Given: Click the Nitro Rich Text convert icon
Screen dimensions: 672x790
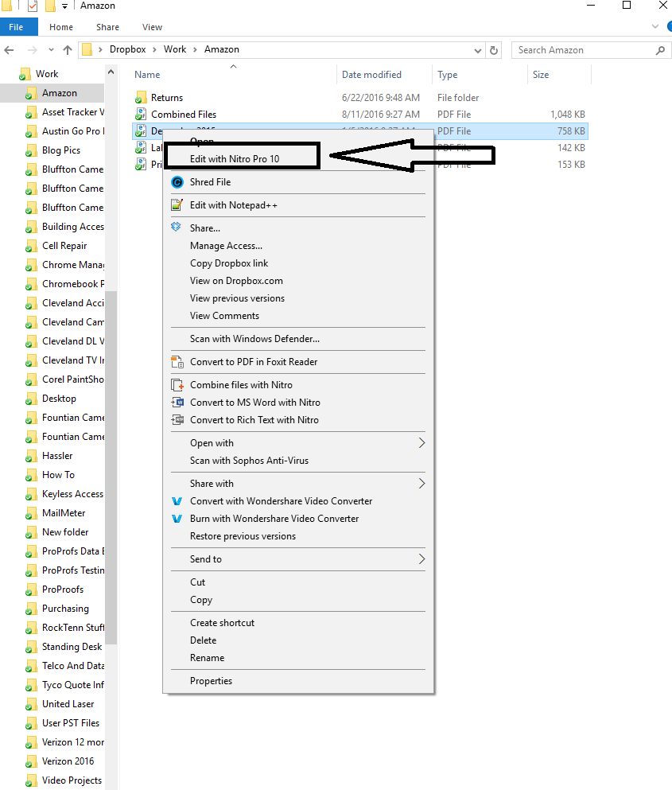Looking at the screenshot, I should (x=177, y=420).
